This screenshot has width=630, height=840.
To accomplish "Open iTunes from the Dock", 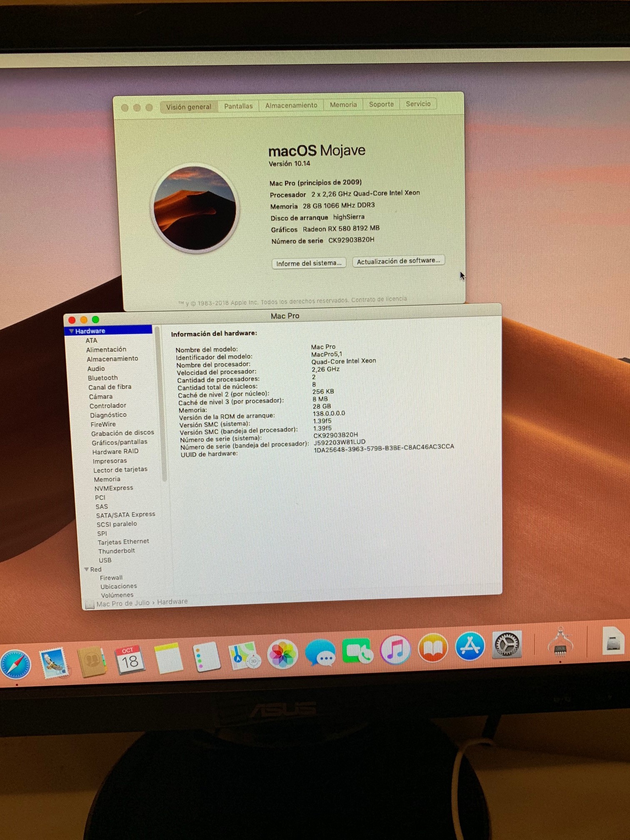I will 395,650.
